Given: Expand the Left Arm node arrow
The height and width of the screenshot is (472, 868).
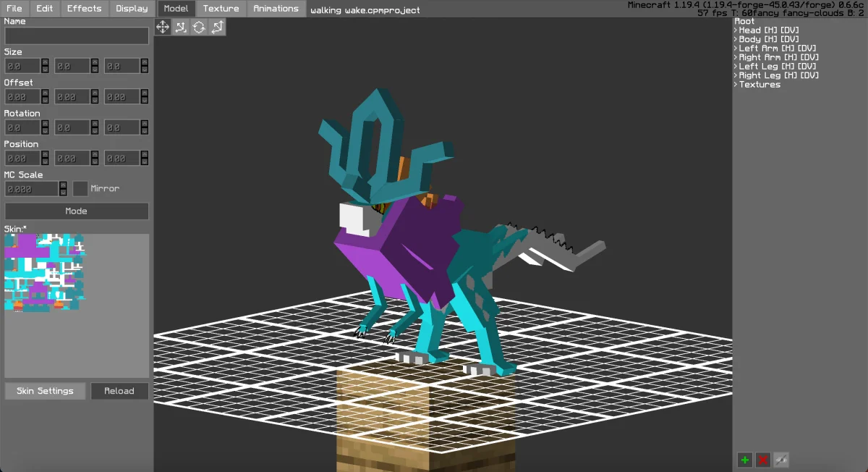Looking at the screenshot, I should (x=736, y=49).
